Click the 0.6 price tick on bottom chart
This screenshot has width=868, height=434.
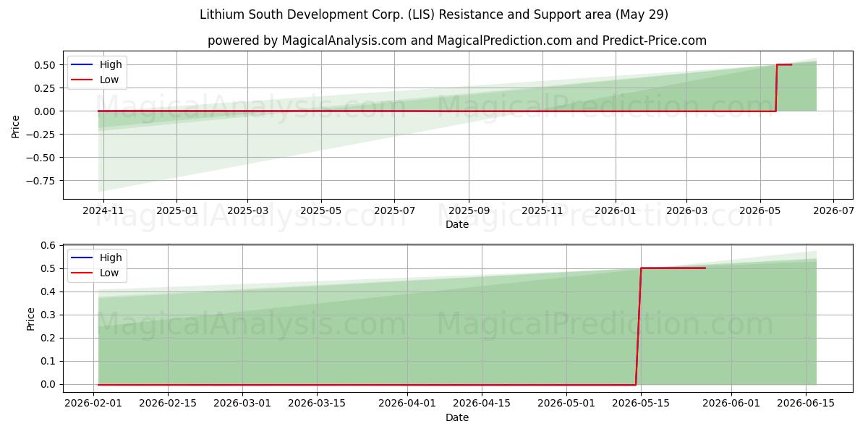(49, 246)
